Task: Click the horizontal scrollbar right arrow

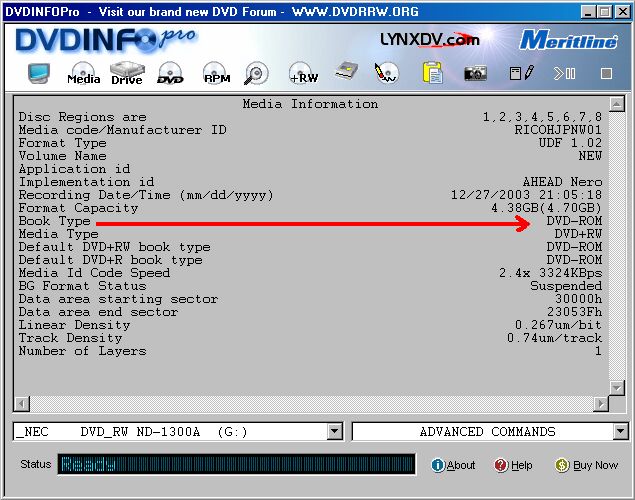Action: (601, 404)
